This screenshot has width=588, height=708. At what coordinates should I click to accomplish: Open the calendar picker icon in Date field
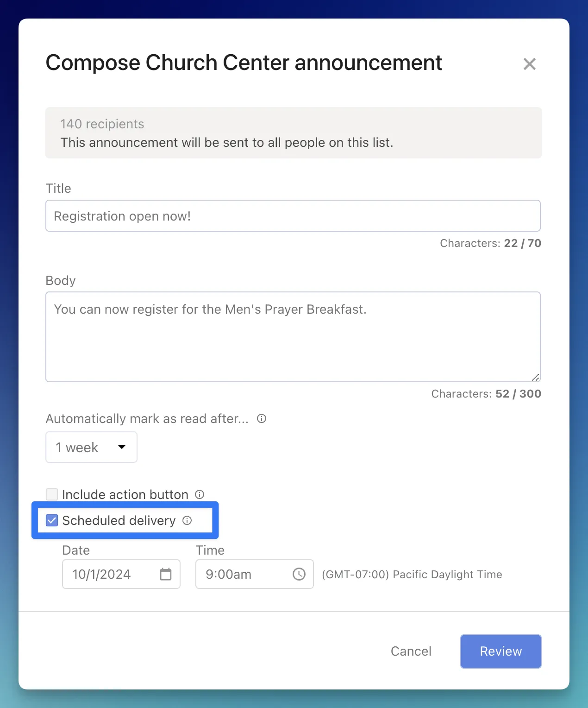[166, 574]
